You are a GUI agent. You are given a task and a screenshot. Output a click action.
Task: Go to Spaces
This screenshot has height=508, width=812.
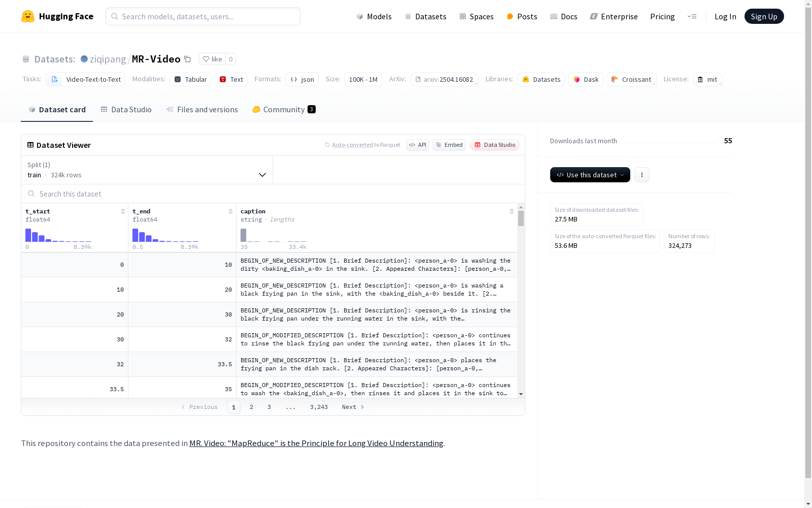coord(476,16)
